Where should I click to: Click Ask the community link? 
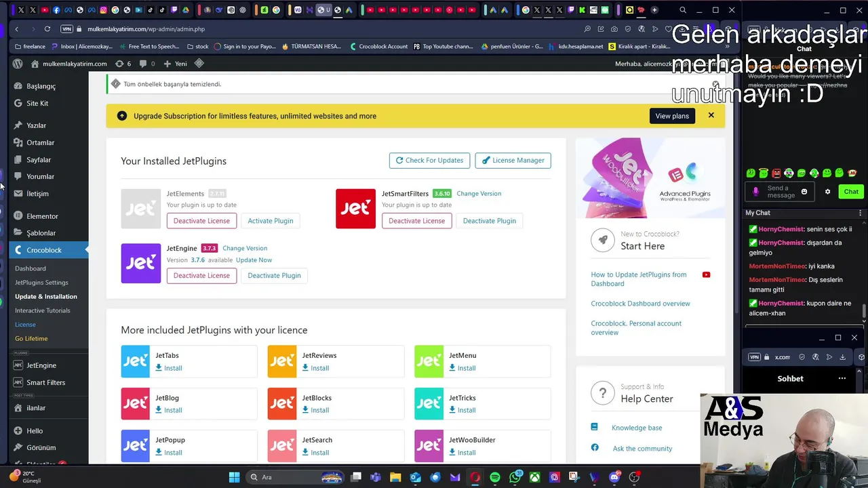click(642, 449)
